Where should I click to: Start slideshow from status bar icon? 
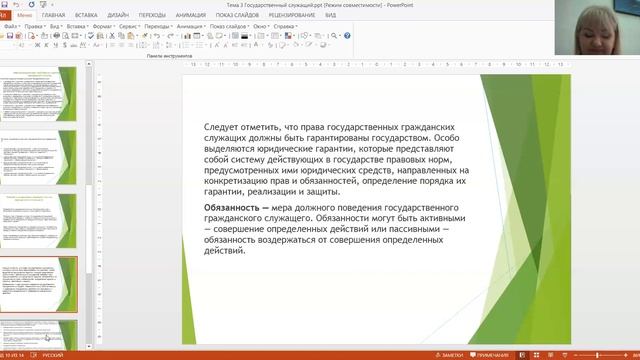565,355
